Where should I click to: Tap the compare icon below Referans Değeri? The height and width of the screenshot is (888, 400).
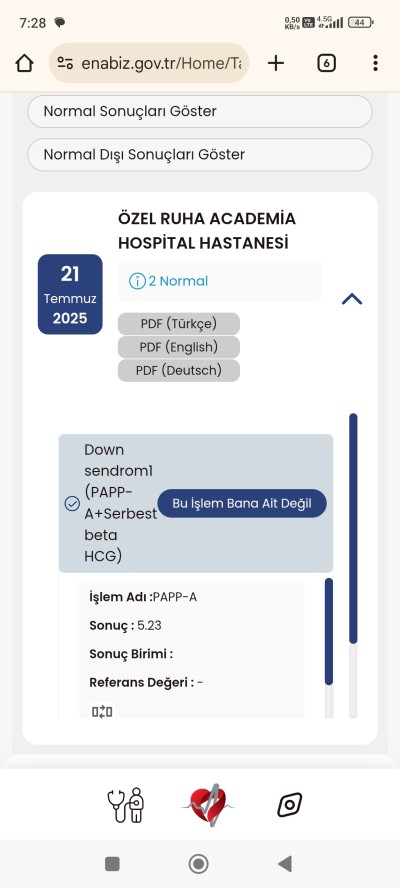(x=102, y=712)
